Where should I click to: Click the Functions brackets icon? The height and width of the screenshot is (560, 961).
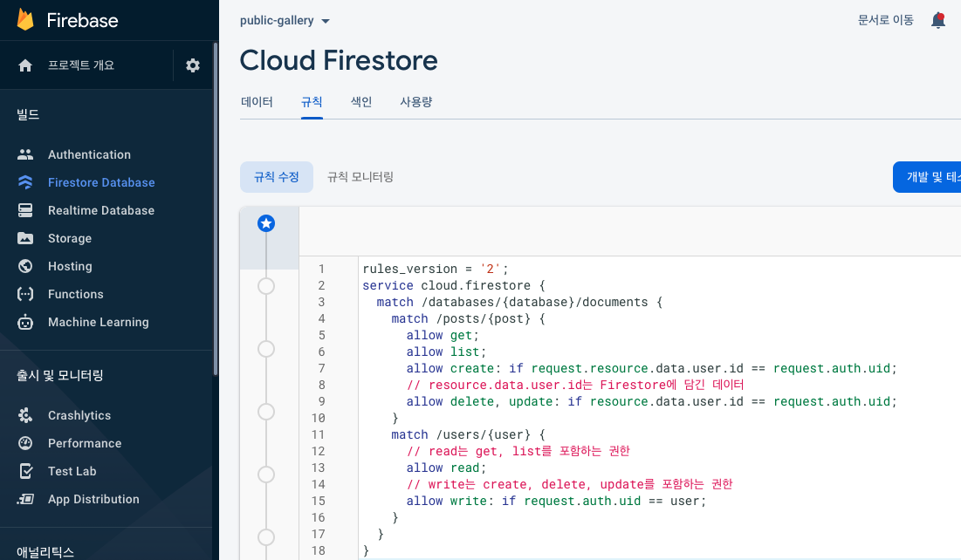pyautogui.click(x=25, y=294)
